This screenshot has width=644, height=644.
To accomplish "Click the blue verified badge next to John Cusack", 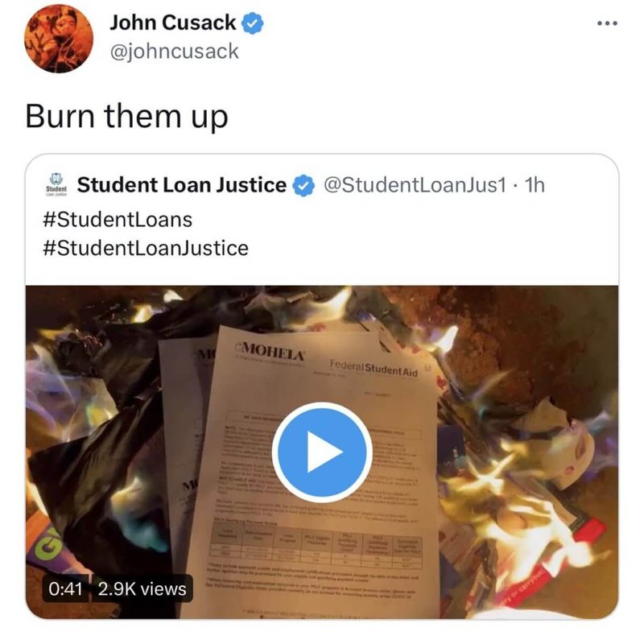I will point(252,23).
